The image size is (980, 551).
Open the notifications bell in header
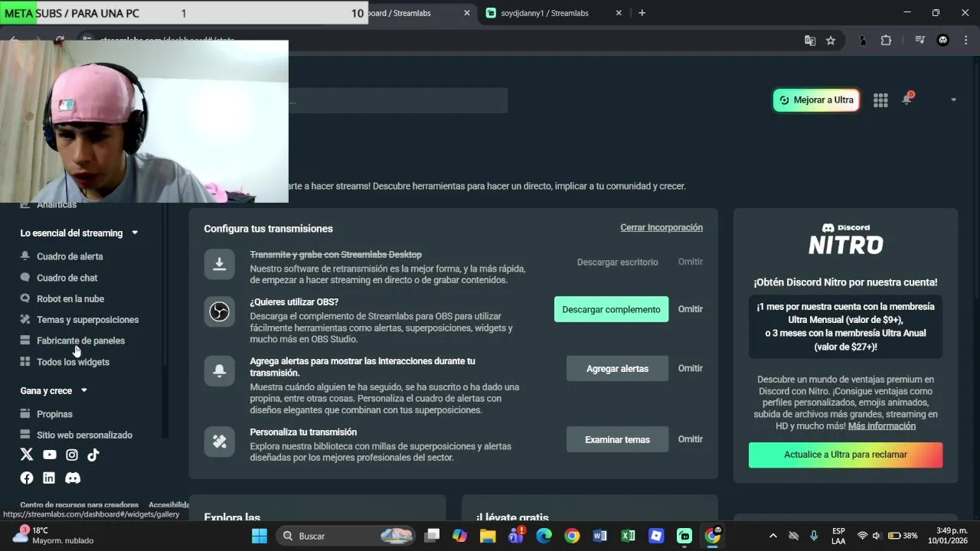point(907,99)
